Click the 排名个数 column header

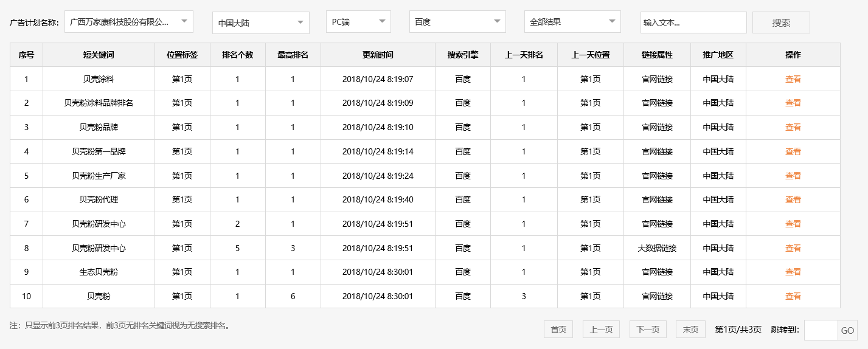[x=238, y=55]
